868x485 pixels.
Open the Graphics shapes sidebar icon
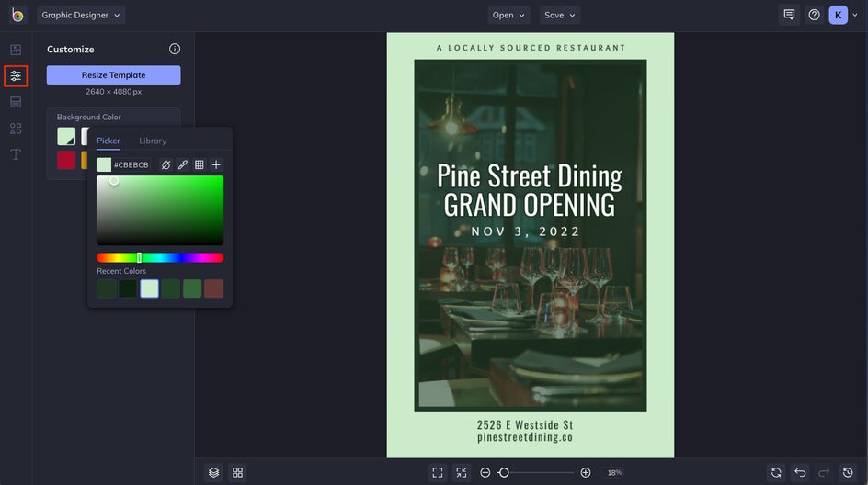coord(16,129)
